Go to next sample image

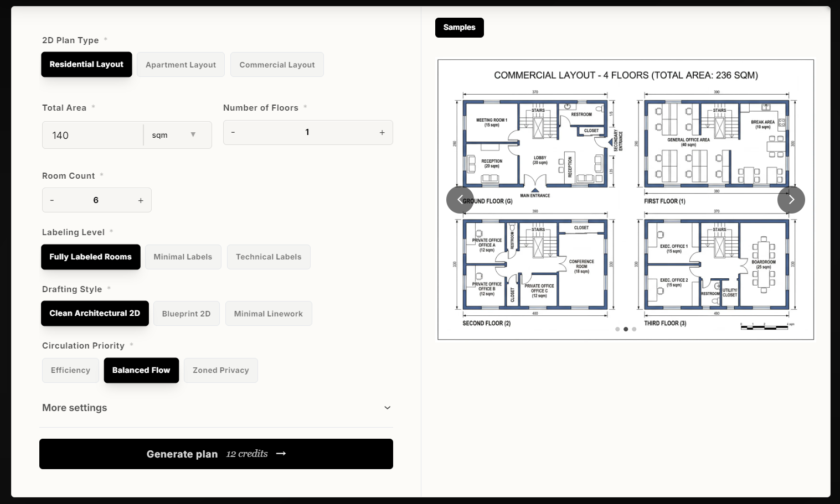point(791,200)
